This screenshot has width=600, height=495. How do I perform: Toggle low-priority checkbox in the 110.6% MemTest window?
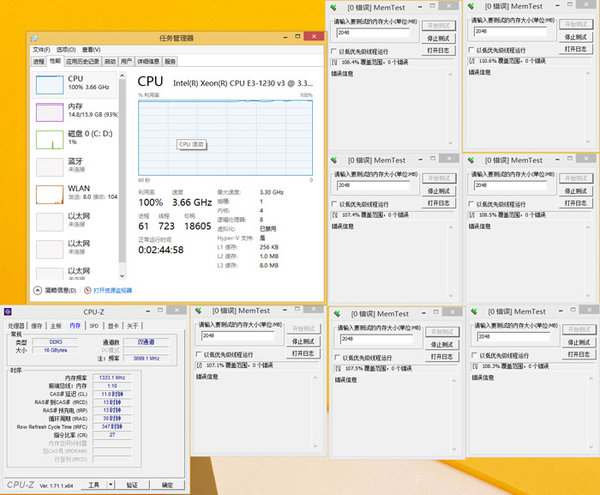471,50
